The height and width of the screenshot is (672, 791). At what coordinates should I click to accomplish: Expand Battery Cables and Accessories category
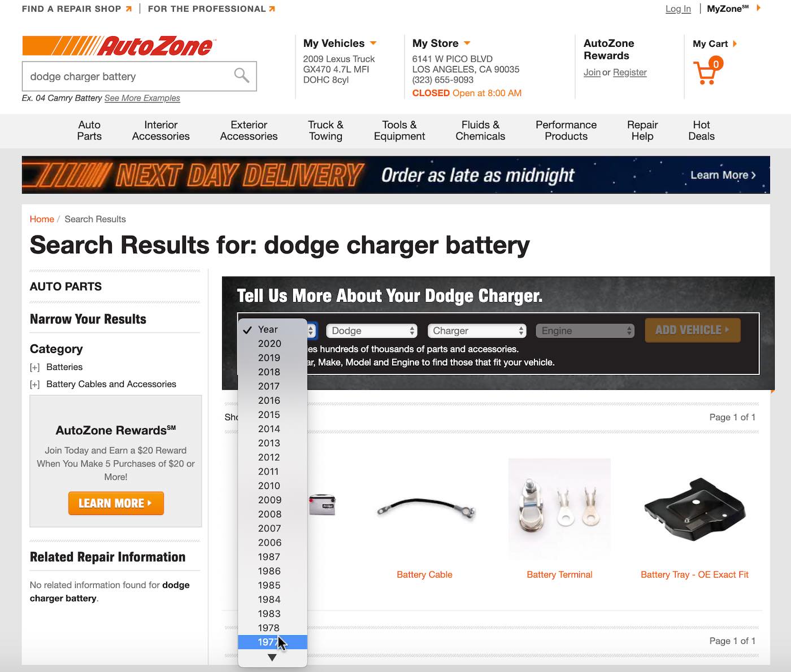point(35,385)
